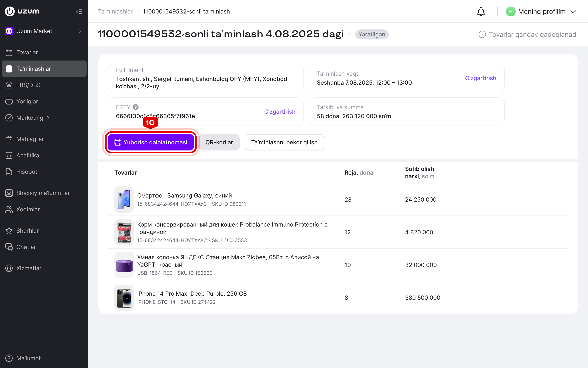Screen dimensions: 588x368
Task: Click the 58 dona, 263 120 000 so'm summary
Action: pyautogui.click(x=354, y=116)
